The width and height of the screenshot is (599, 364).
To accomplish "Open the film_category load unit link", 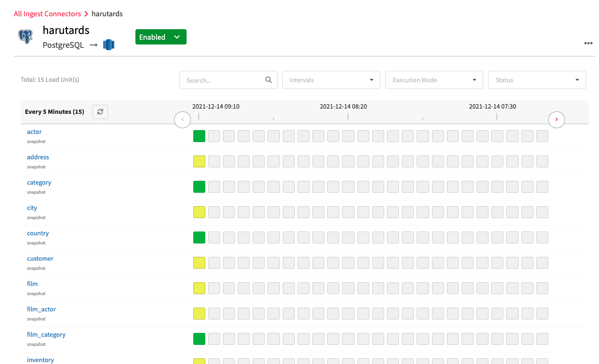I will click(46, 335).
